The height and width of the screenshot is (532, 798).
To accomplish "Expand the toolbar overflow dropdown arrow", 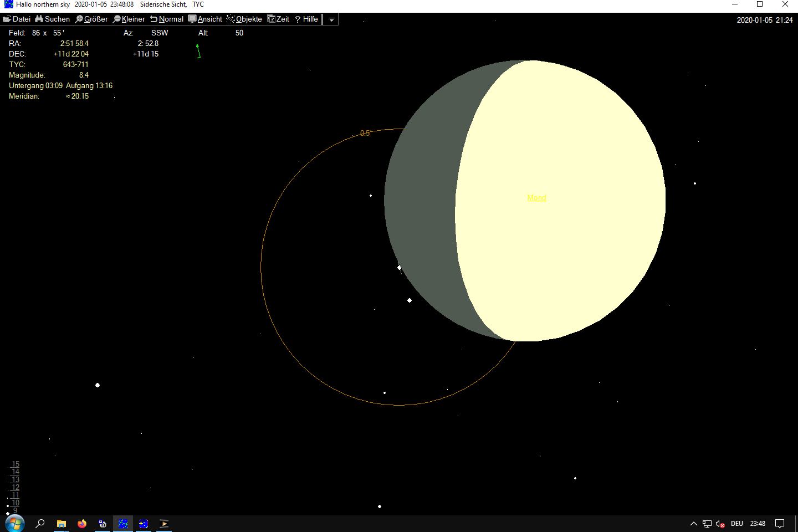I will point(331,19).
